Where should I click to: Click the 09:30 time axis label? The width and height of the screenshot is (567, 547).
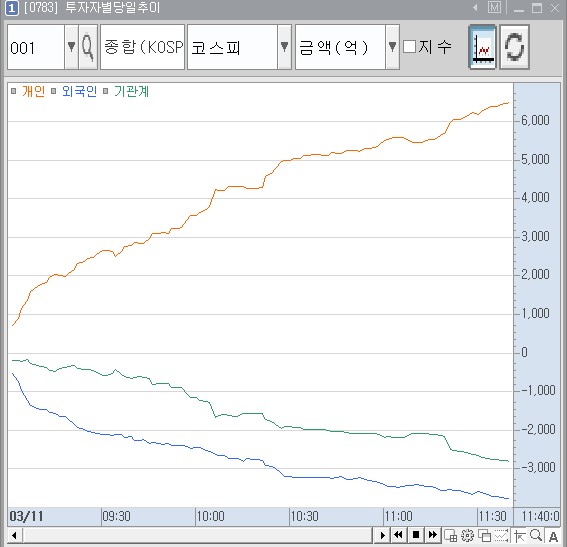116,516
